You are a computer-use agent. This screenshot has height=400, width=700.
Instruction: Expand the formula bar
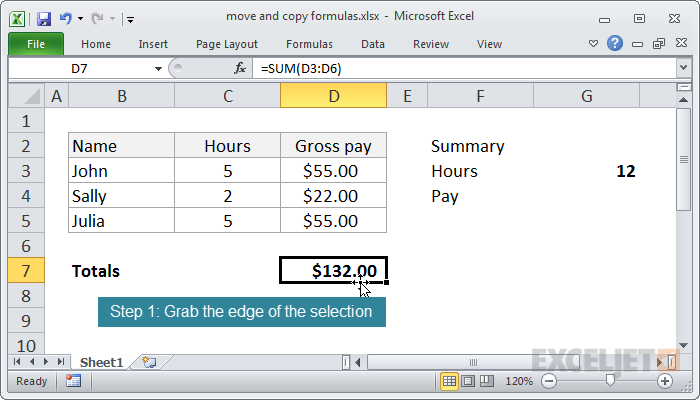click(683, 68)
